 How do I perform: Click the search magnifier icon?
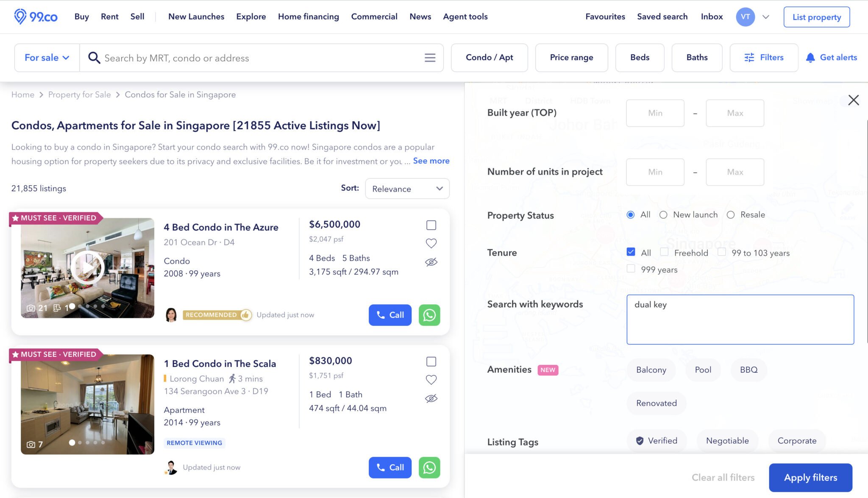(x=94, y=58)
